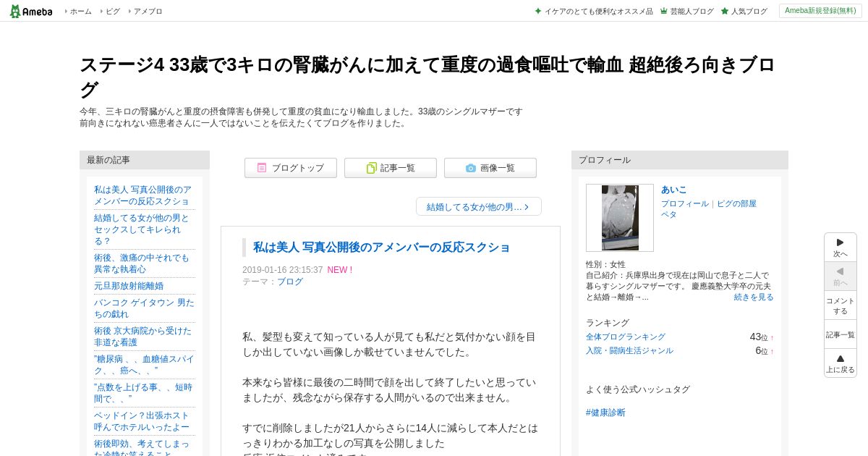Open sidebar post 術後、激痛の中それでも異常な執着心
The width and height of the screenshot is (868, 456).
(142, 263)
